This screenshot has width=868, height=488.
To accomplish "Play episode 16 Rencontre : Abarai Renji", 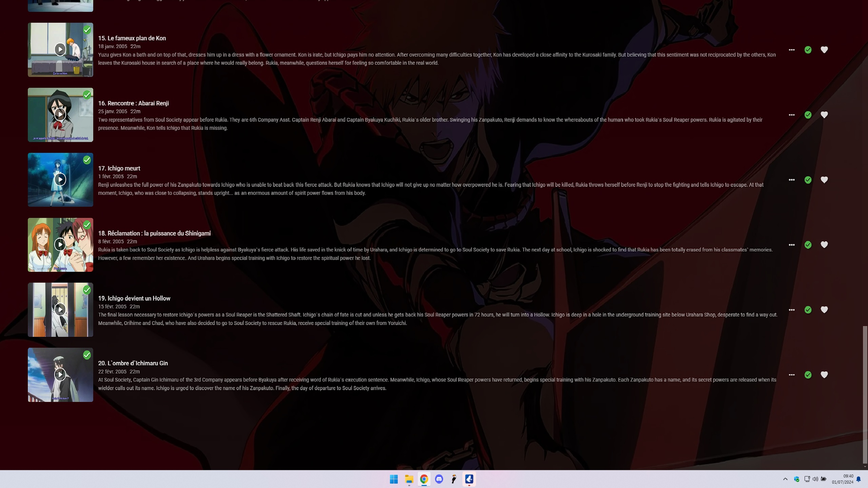I will 60,115.
